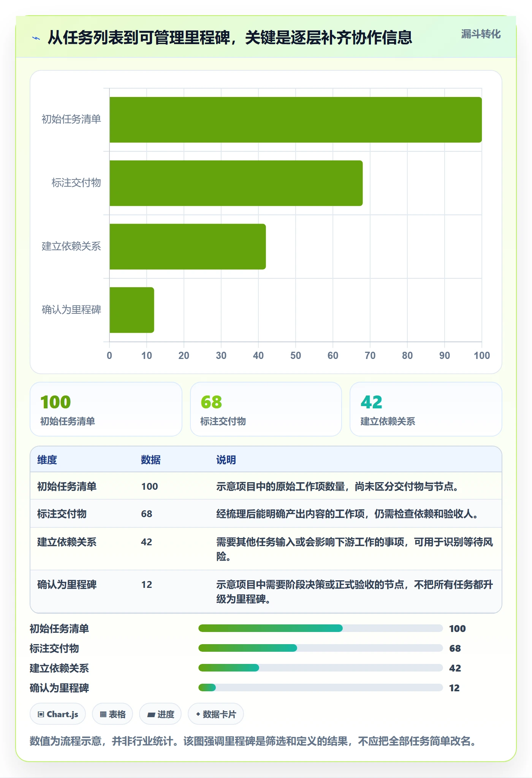The height and width of the screenshot is (778, 532).
Task: Click the 建立依赖关系 progress bar showing 42
Action: point(320,668)
